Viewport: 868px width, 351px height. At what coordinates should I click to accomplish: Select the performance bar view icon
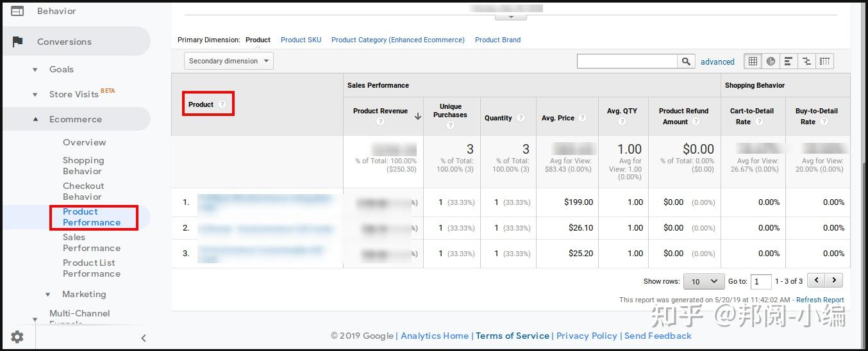tap(789, 61)
